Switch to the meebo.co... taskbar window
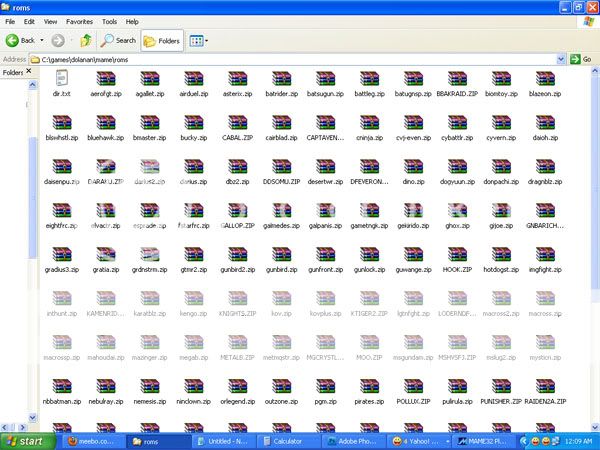The height and width of the screenshot is (450, 600). point(94,442)
